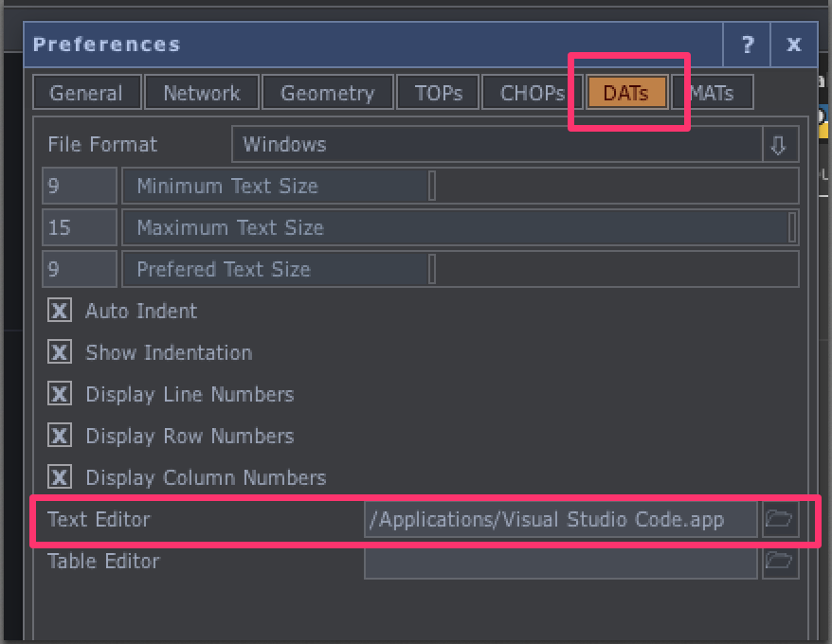
Task: Toggle Display Row Numbers checkbox
Action: coord(60,436)
